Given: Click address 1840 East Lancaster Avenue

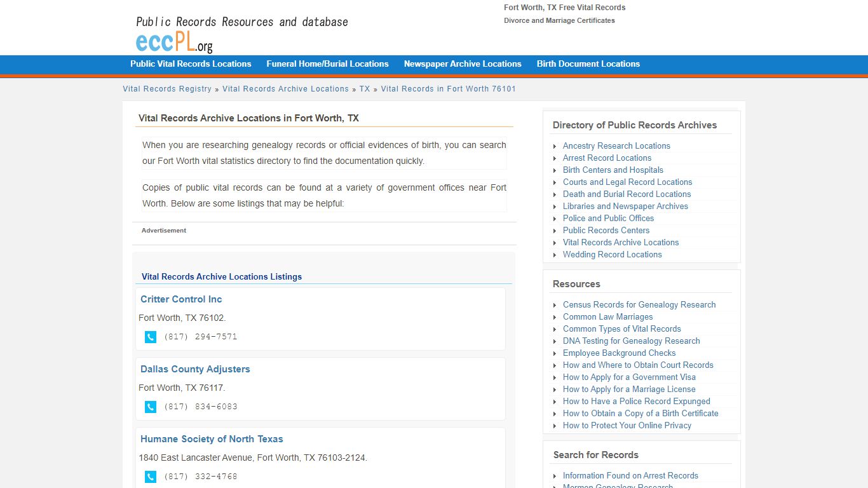Looking at the screenshot, I should [x=253, y=457].
